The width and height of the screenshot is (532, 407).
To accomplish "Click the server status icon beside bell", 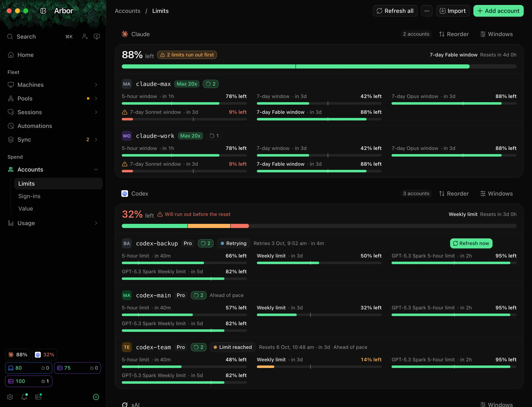I will (x=38, y=397).
